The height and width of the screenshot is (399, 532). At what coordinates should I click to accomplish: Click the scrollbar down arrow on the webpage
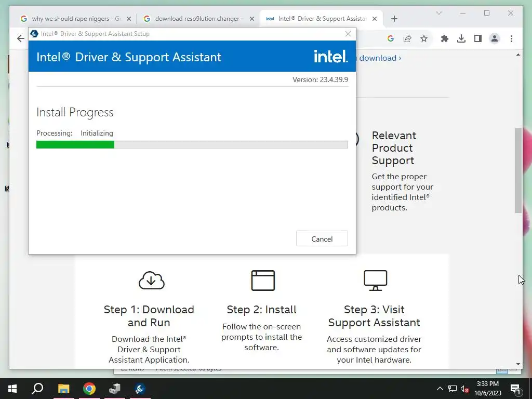point(518,364)
